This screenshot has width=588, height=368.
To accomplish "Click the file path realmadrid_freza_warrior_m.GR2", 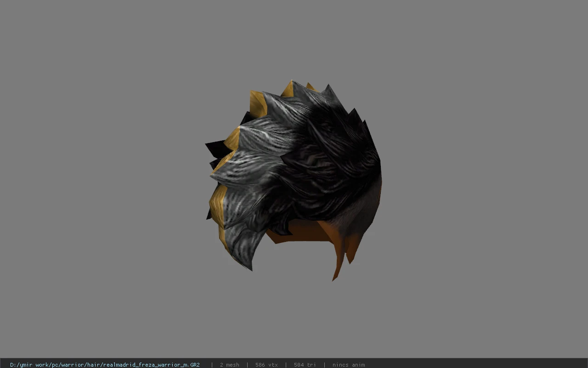I will (x=105, y=365).
